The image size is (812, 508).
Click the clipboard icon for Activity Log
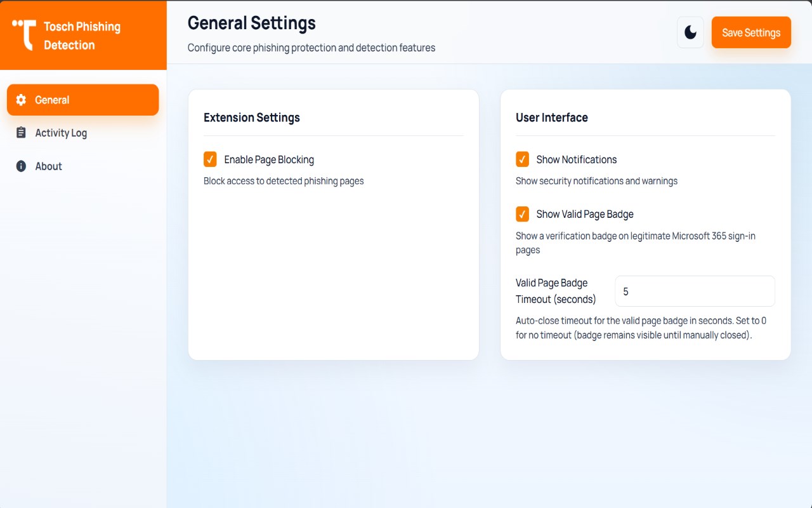point(21,133)
